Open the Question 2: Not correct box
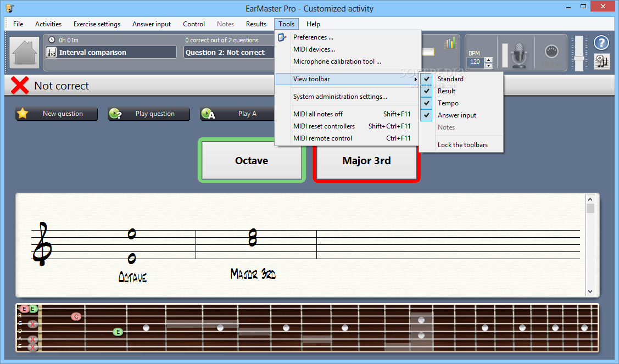This screenshot has width=619, height=364. [x=229, y=53]
